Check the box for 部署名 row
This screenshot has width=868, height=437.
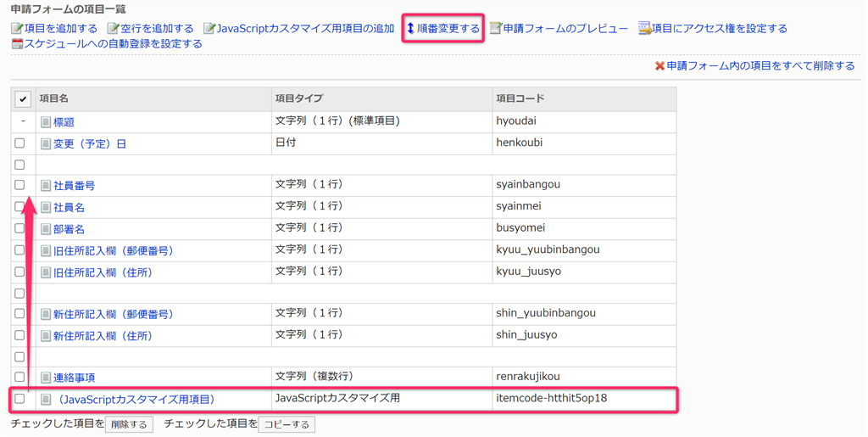19,227
